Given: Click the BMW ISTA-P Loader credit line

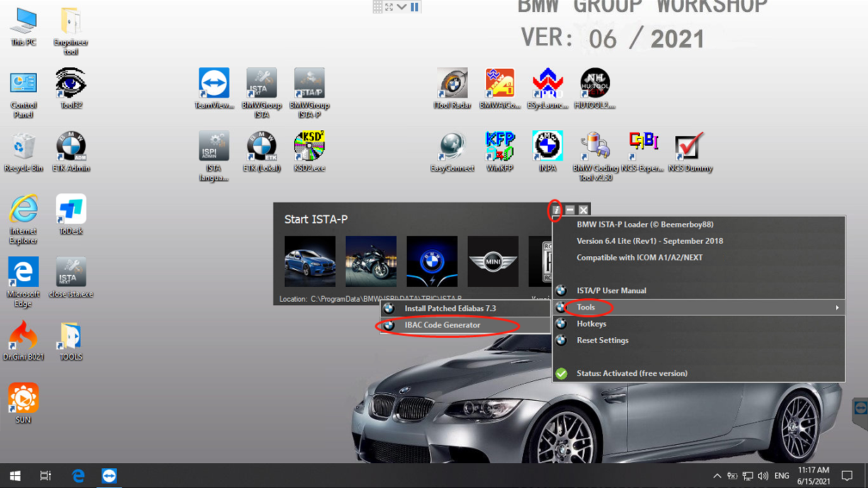Looking at the screenshot, I should click(645, 225).
